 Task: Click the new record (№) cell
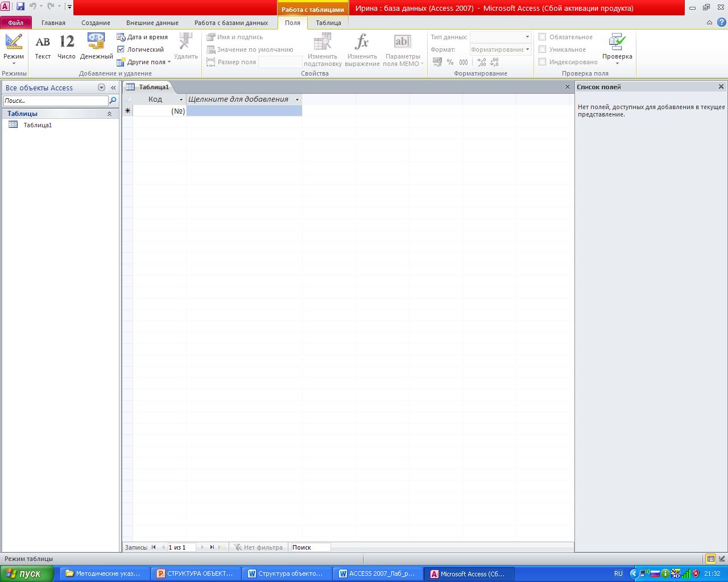tap(159, 111)
